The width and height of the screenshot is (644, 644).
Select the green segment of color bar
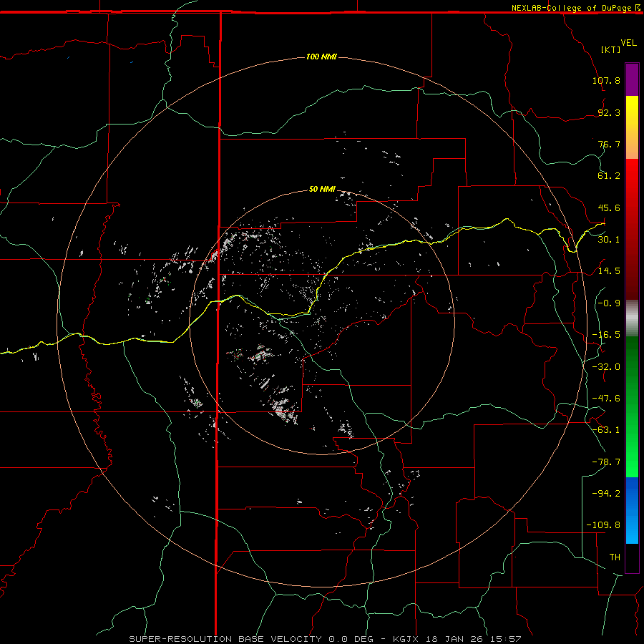tap(632, 407)
